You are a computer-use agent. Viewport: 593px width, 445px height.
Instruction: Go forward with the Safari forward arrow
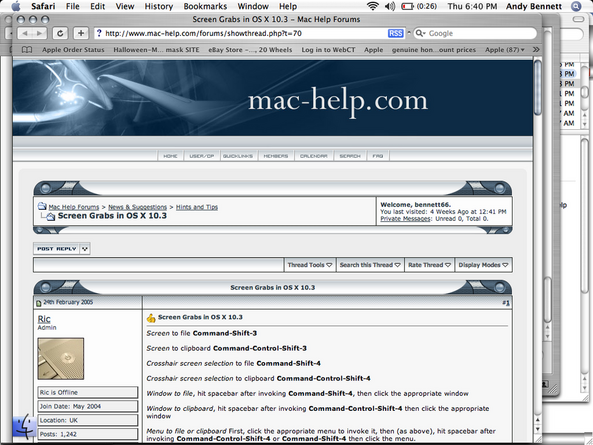click(x=40, y=33)
